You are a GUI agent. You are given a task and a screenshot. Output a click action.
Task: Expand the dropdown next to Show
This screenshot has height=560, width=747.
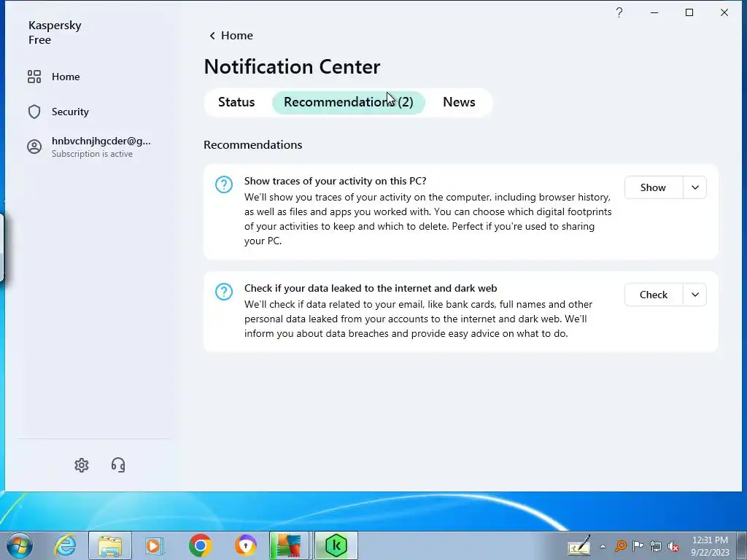pos(695,187)
